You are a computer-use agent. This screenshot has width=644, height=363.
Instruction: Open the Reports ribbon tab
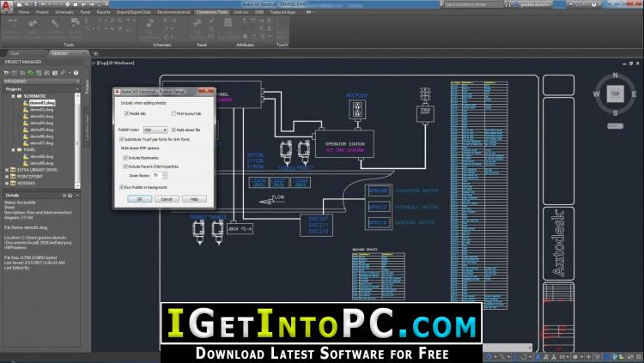(x=104, y=12)
